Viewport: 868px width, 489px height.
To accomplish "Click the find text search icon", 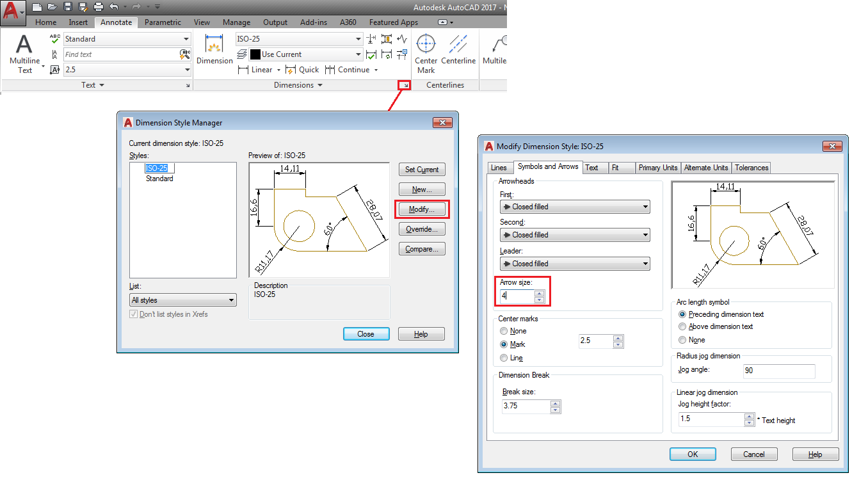I will pyautogui.click(x=185, y=54).
